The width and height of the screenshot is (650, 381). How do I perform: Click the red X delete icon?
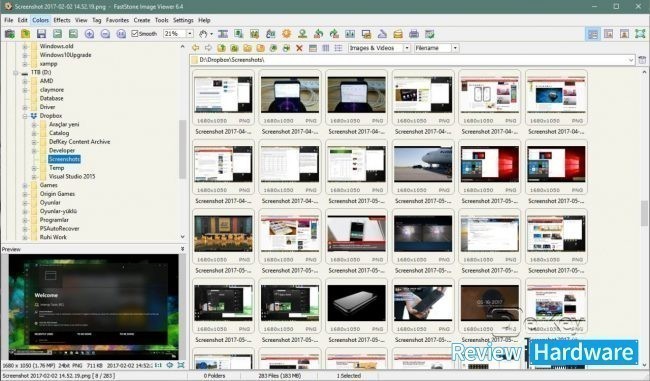point(299,48)
